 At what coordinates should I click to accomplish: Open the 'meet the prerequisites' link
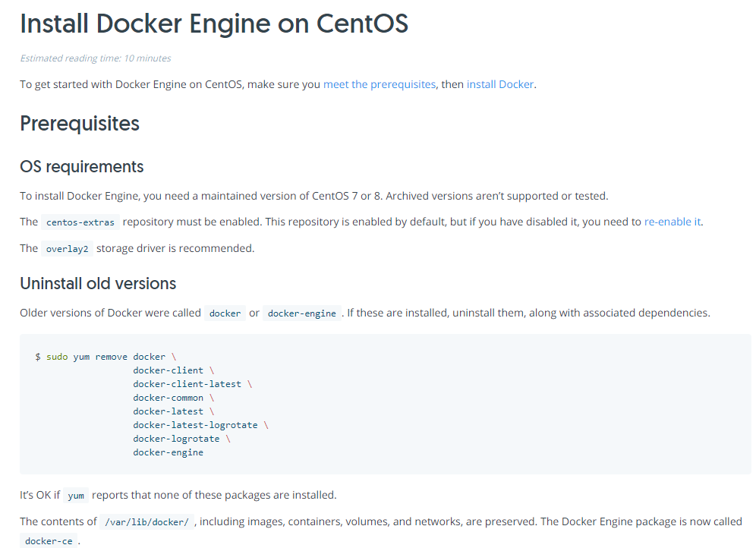(x=379, y=84)
